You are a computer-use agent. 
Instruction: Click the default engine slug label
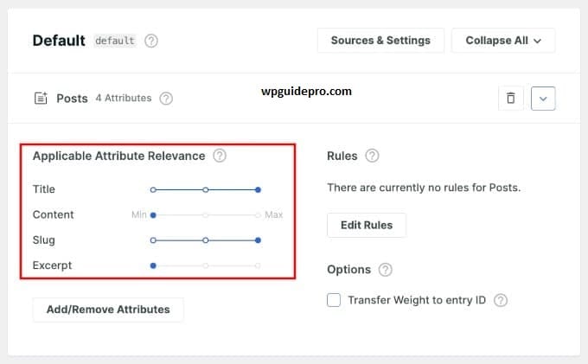point(114,41)
